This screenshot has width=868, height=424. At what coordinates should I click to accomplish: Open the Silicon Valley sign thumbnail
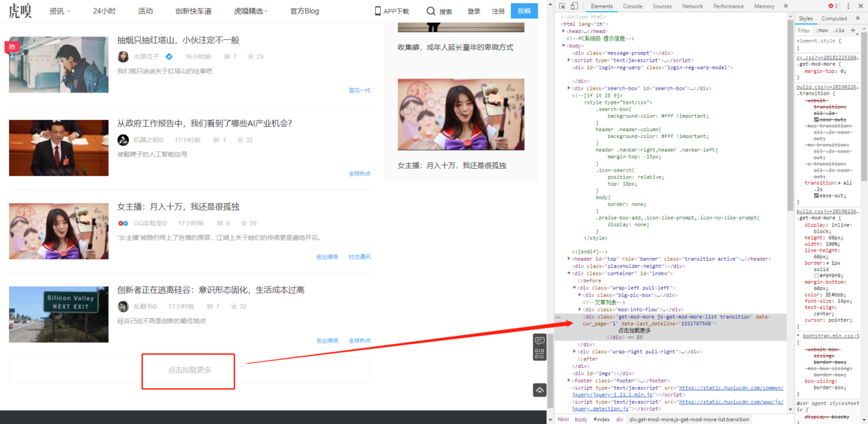click(x=59, y=314)
